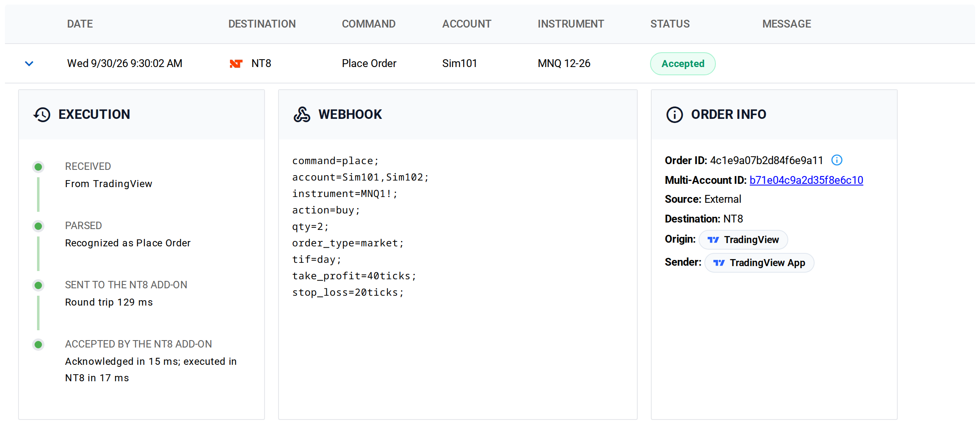Click Order ID value 4c1e9a07b2d84f6e9a11
Viewport: 980px width, 431px height.
click(766, 160)
